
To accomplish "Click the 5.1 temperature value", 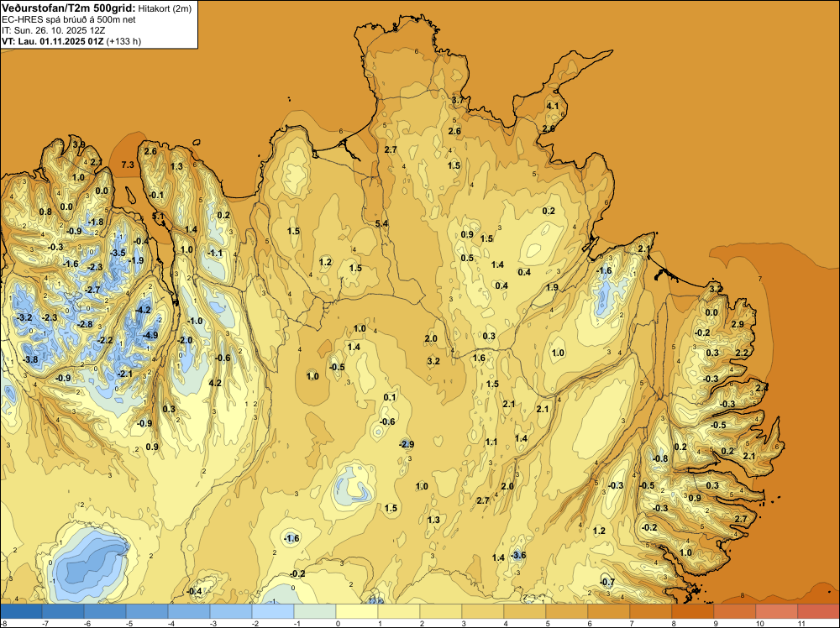I will pos(159,217).
